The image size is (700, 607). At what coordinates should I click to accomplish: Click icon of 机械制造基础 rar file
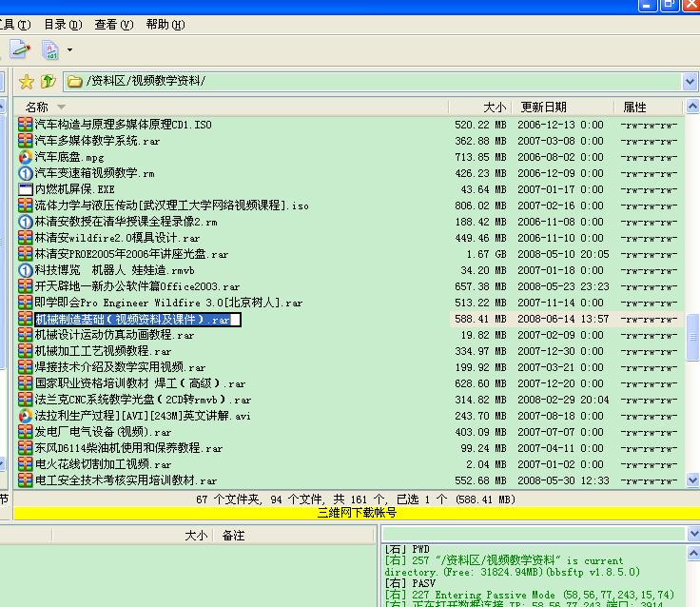point(26,319)
